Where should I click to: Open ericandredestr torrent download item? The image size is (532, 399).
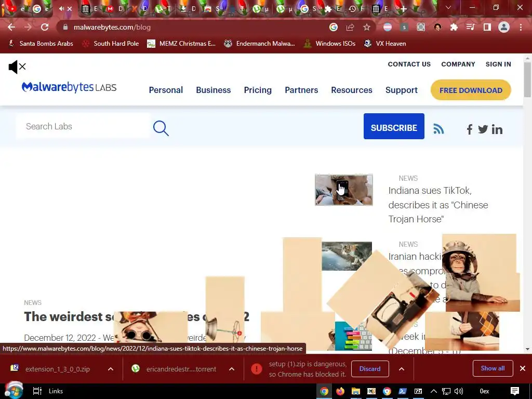175,369
